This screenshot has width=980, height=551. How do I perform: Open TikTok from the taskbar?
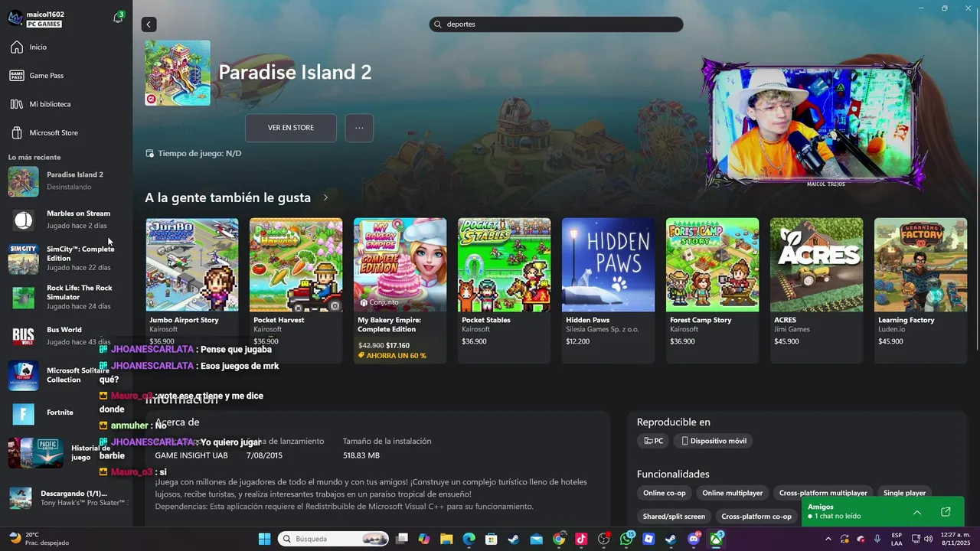point(581,539)
